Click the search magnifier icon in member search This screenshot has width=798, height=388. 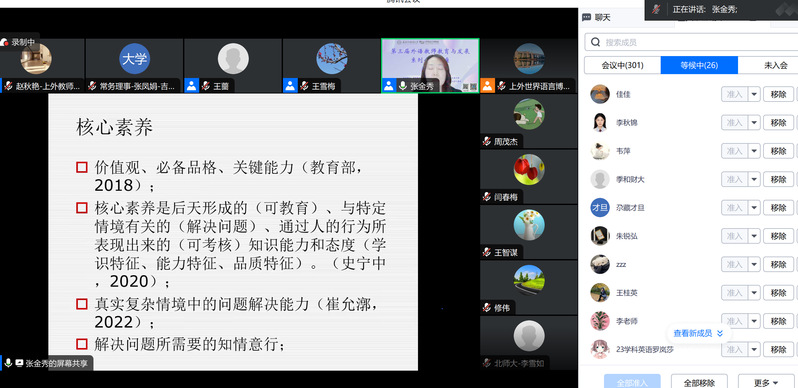[595, 42]
